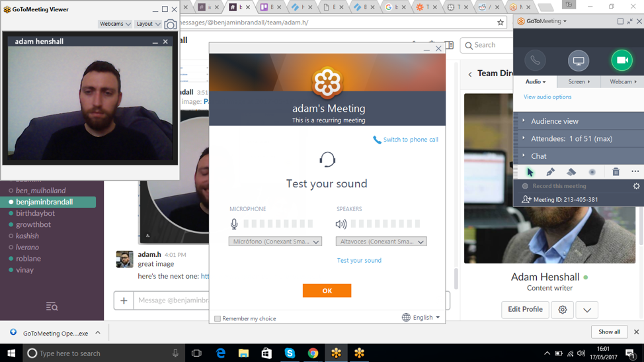Screen dimensions: 644x362
Task: Select benjaminbrandall in Slack sidebar
Action: [48, 202]
